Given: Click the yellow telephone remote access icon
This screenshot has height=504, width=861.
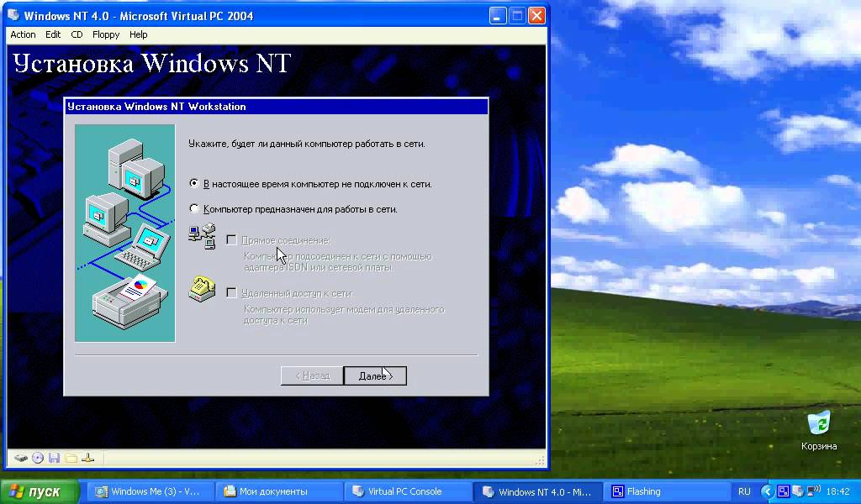Looking at the screenshot, I should click(x=202, y=289).
